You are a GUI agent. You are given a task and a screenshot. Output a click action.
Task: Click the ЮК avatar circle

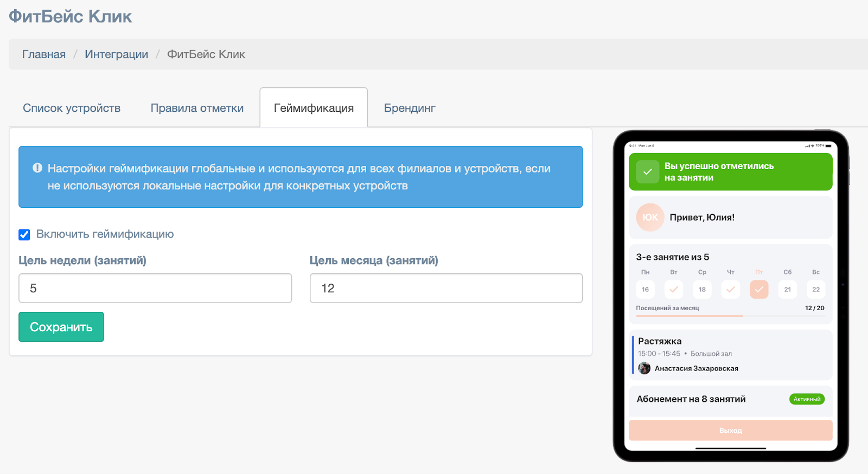tap(650, 217)
